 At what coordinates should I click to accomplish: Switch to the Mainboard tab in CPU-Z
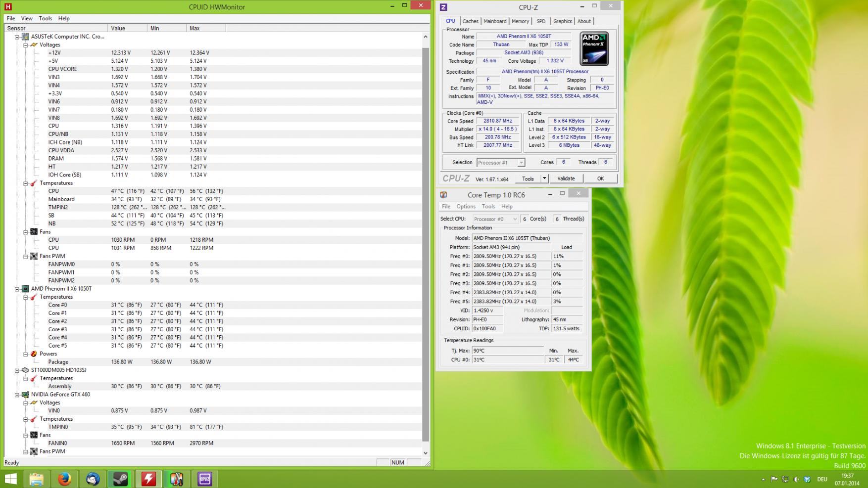tap(495, 21)
